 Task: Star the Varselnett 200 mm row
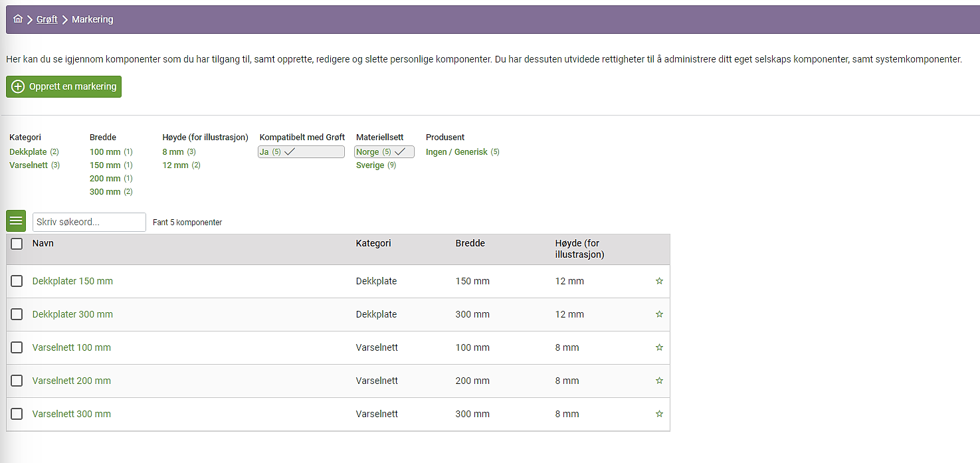659,381
